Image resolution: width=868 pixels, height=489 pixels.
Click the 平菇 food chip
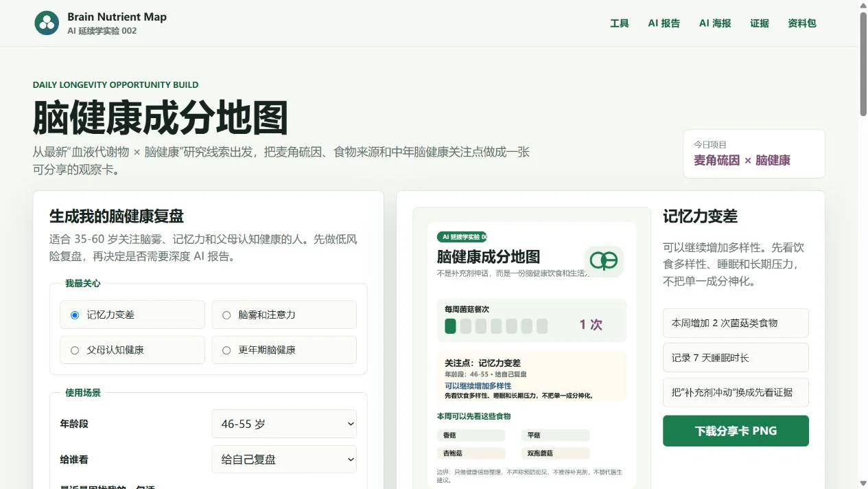point(555,435)
